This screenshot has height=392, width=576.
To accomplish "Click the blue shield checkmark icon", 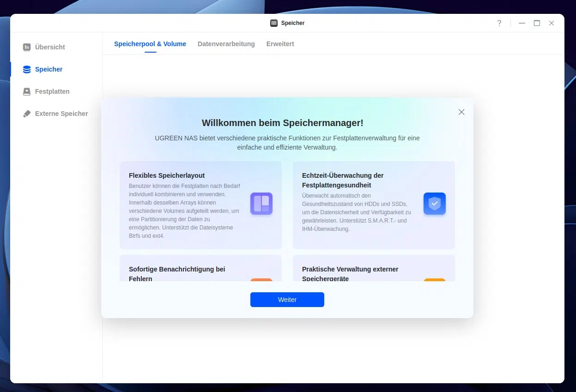I will click(x=434, y=204).
